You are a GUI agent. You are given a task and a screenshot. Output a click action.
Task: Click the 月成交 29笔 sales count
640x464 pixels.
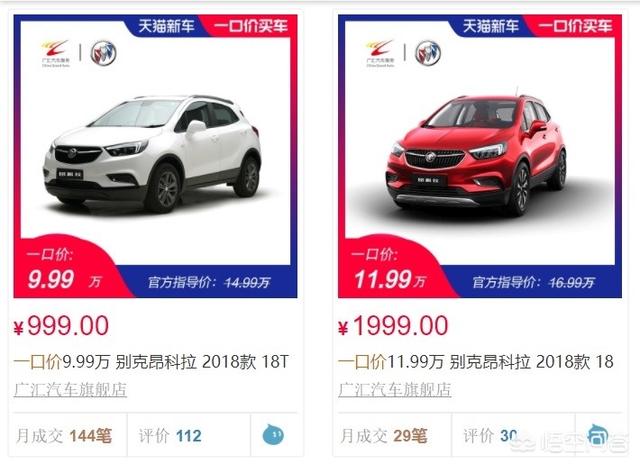(384, 436)
